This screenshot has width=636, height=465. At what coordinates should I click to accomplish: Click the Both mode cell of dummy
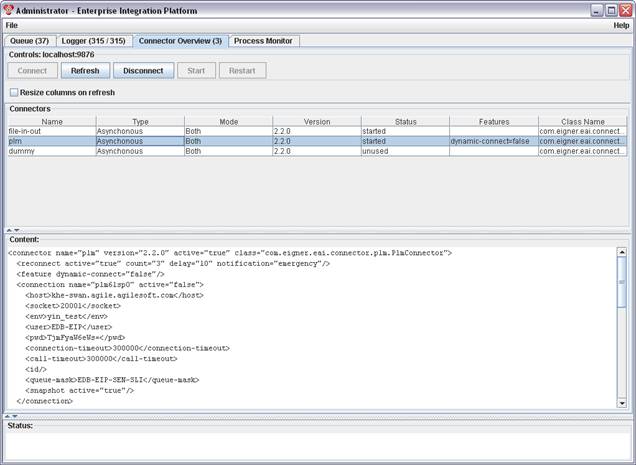229,151
